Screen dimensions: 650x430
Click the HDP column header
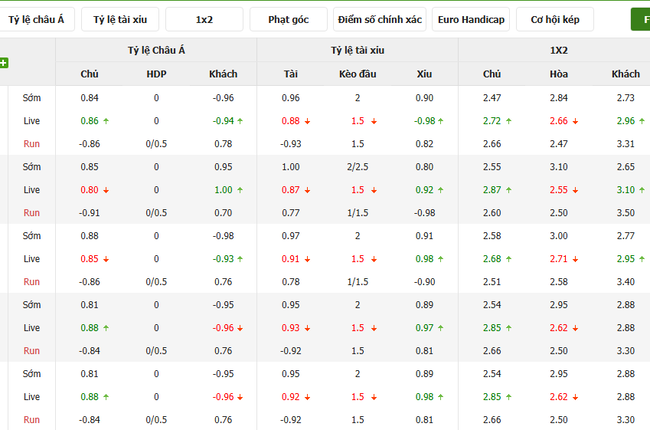[x=156, y=74]
